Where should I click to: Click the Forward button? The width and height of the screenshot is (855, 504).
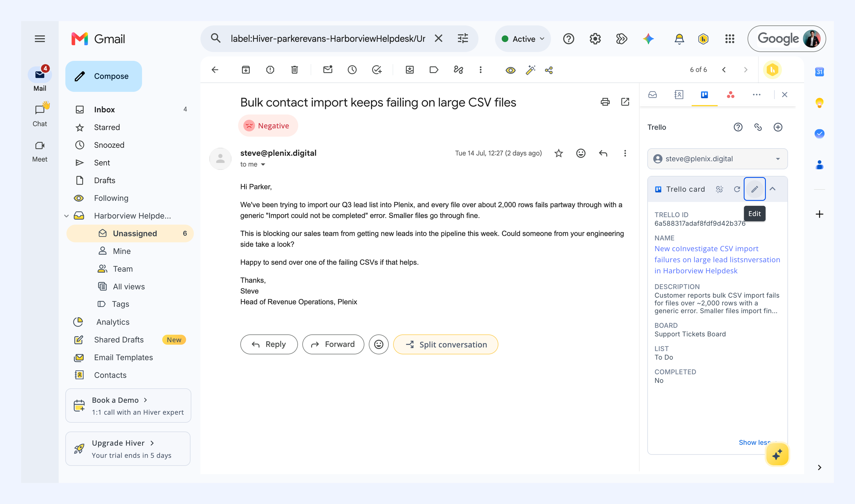coord(333,345)
